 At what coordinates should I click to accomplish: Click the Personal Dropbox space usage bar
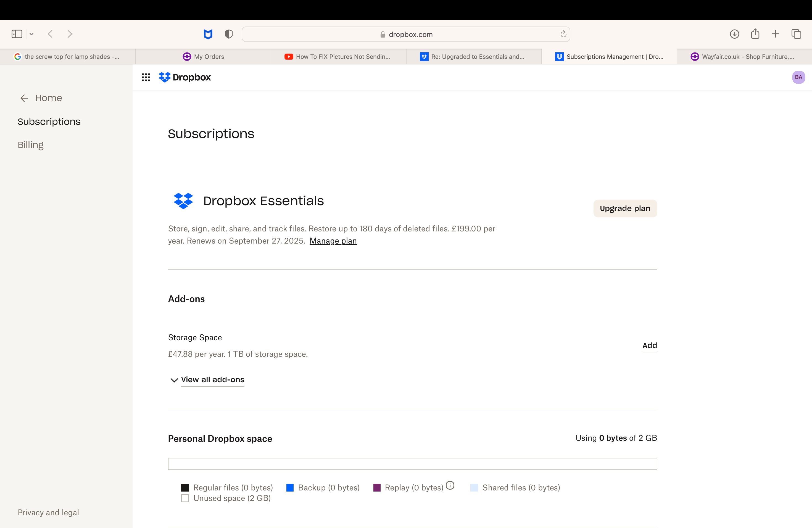tap(412, 464)
